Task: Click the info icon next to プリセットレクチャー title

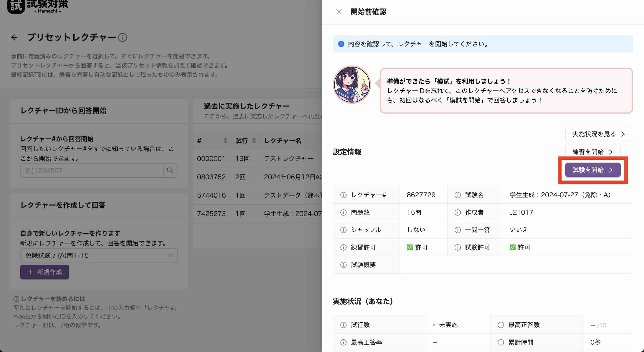Action: coord(123,38)
